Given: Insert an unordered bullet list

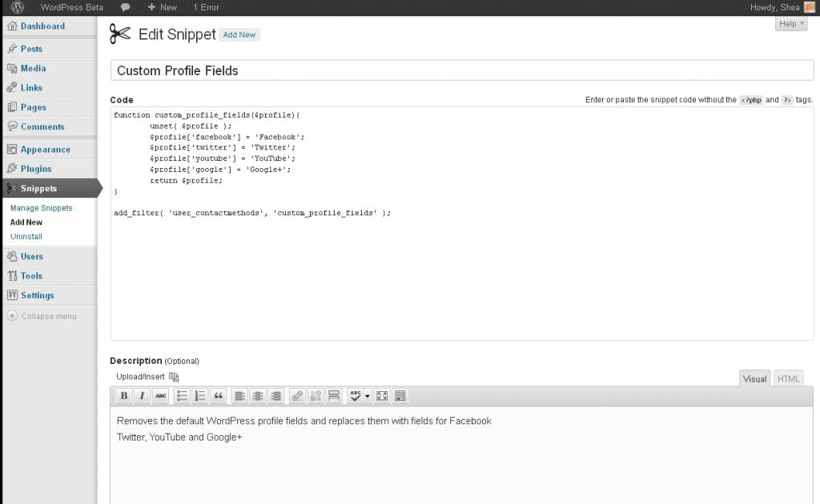Looking at the screenshot, I should [x=183, y=396].
